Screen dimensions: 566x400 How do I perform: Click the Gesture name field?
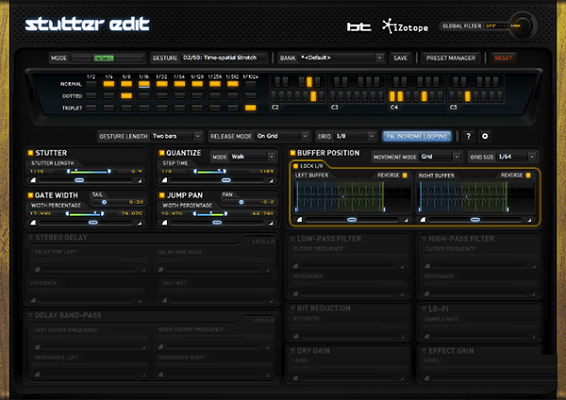[224, 58]
